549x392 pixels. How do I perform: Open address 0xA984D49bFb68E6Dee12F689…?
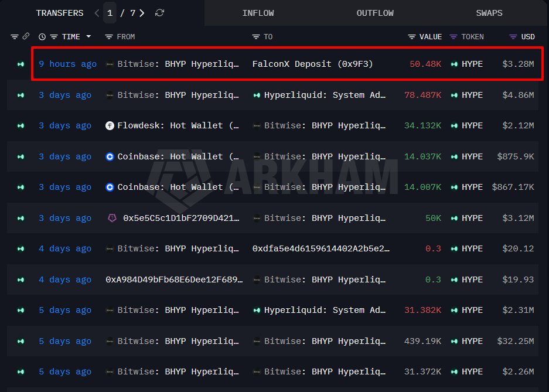174,279
